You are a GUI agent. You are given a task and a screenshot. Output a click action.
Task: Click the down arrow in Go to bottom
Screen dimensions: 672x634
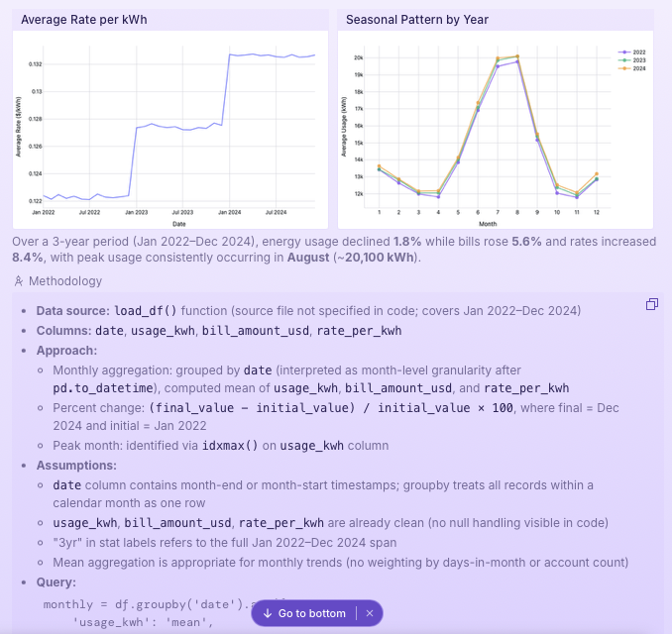pos(268,613)
